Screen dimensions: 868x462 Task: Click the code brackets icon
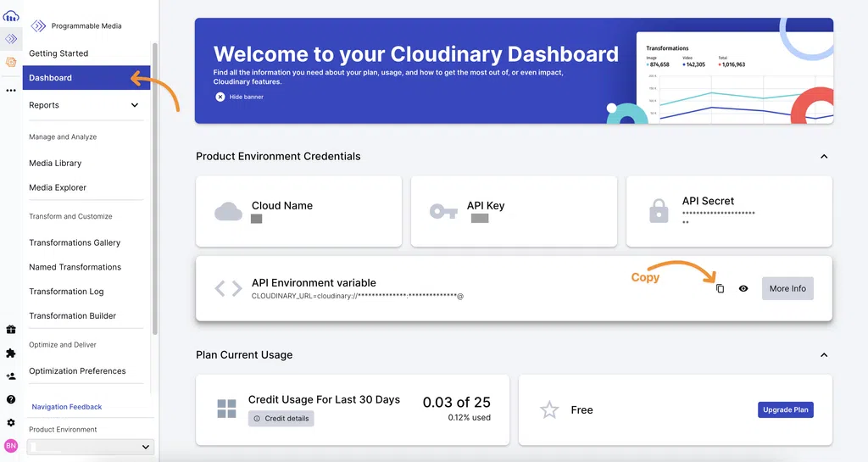pos(228,288)
